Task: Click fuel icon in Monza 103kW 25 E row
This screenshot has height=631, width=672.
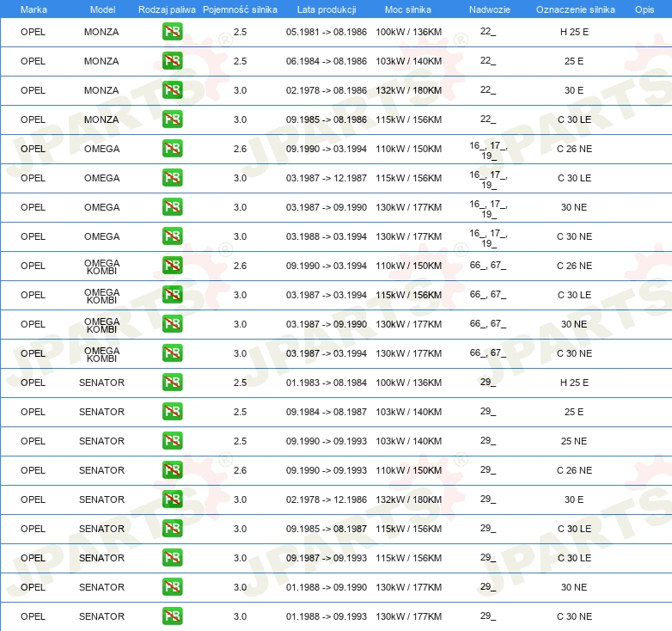Action: 172,61
